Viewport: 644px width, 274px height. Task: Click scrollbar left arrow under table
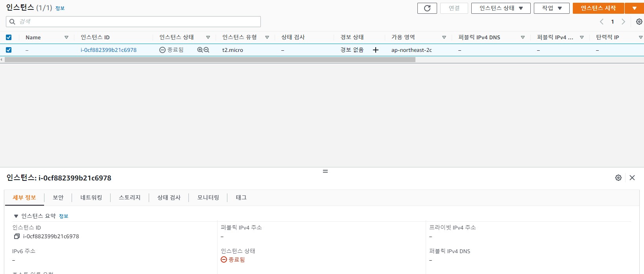(2, 60)
